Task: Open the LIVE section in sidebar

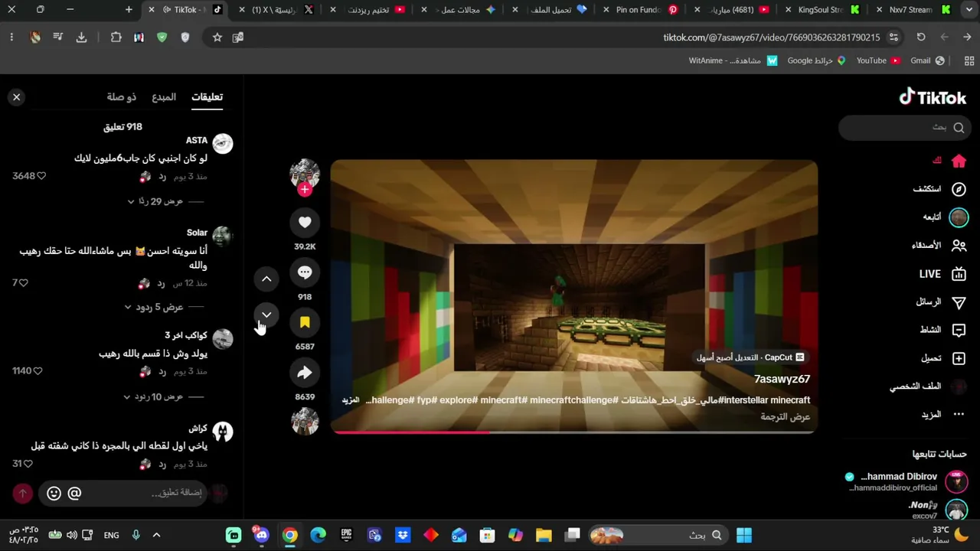Action: [x=942, y=274]
